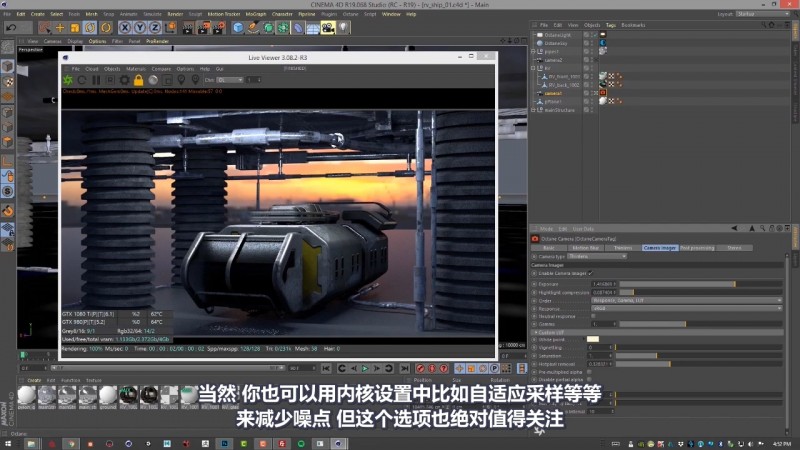The height and width of the screenshot is (450, 800).
Task: Click the coordinate system cube icon
Action: tap(170, 28)
